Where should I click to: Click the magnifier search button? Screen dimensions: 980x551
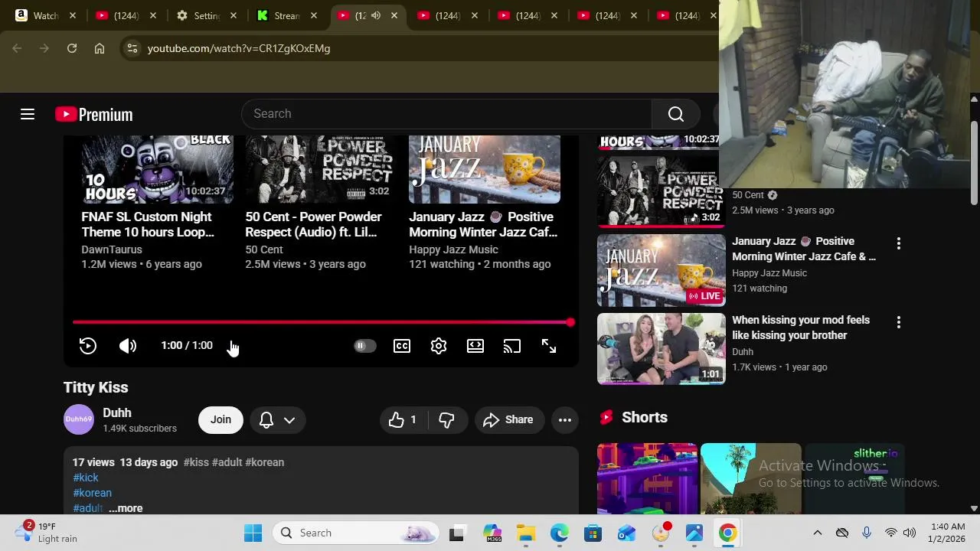(x=675, y=114)
